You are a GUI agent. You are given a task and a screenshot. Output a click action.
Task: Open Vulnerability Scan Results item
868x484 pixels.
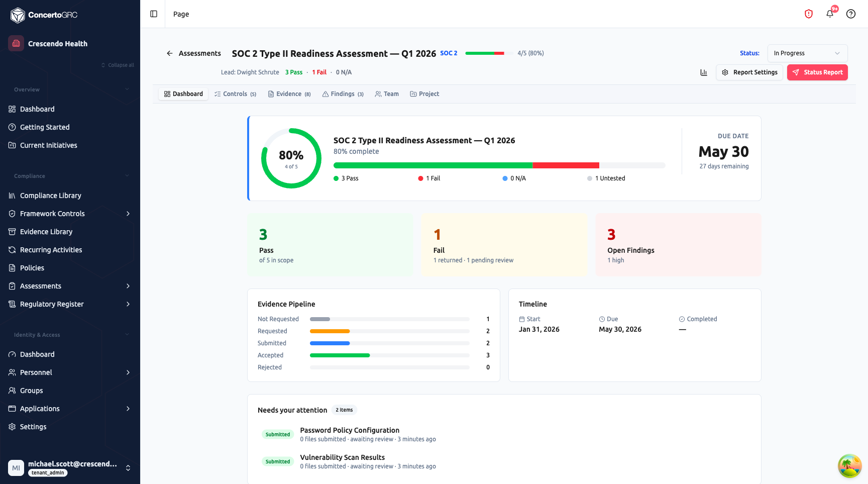point(343,457)
